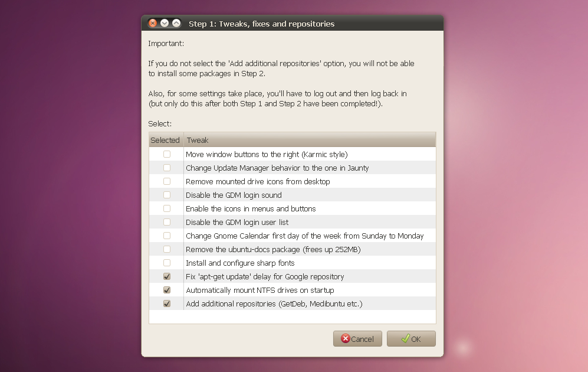Click the red close icon in the titlebar

pyautogui.click(x=152, y=23)
